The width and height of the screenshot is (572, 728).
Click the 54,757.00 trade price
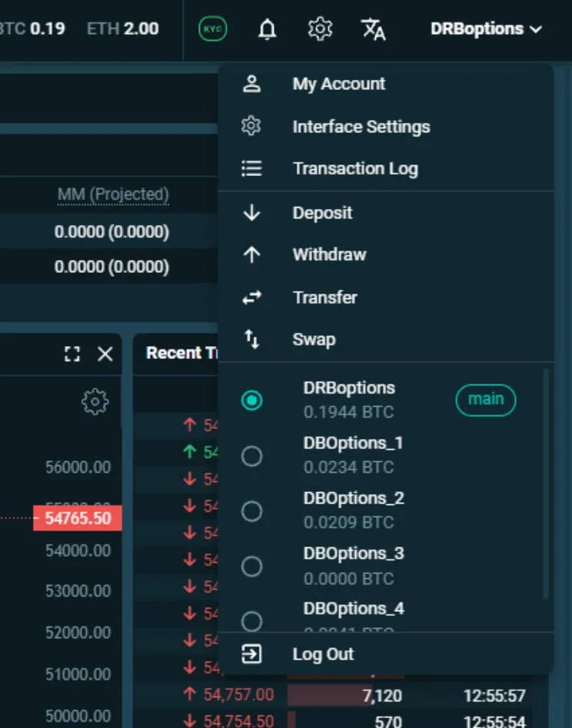(x=238, y=695)
